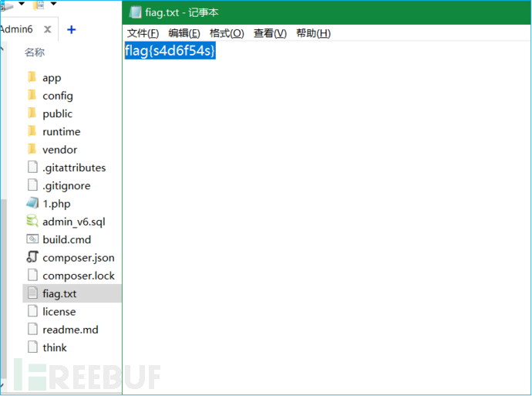The image size is (532, 396).
Task: Open the public folder icon
Action: pos(32,113)
